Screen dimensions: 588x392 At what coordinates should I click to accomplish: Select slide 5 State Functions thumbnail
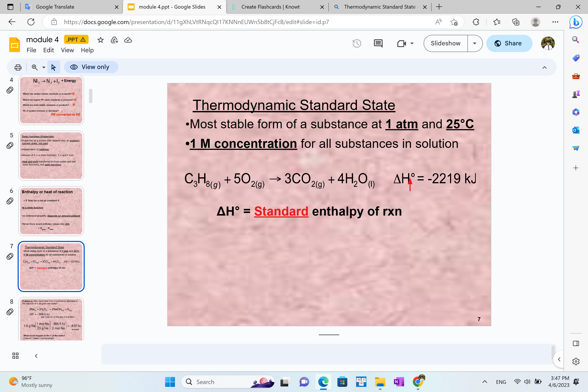pos(51,156)
